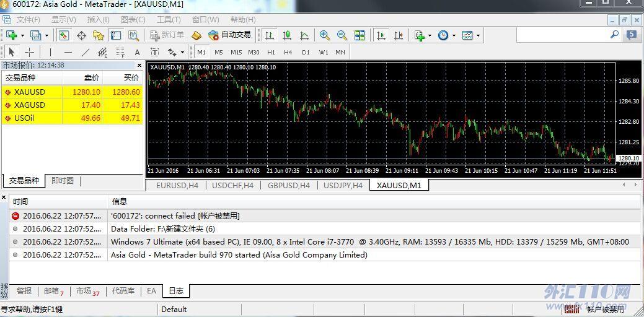Image resolution: width=644 pixels, height=317 pixels.
Task: Select the MN timeframe button
Action: tap(340, 53)
